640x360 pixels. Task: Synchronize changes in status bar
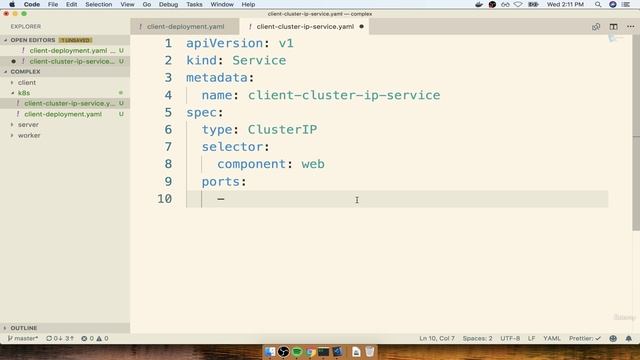point(60,338)
